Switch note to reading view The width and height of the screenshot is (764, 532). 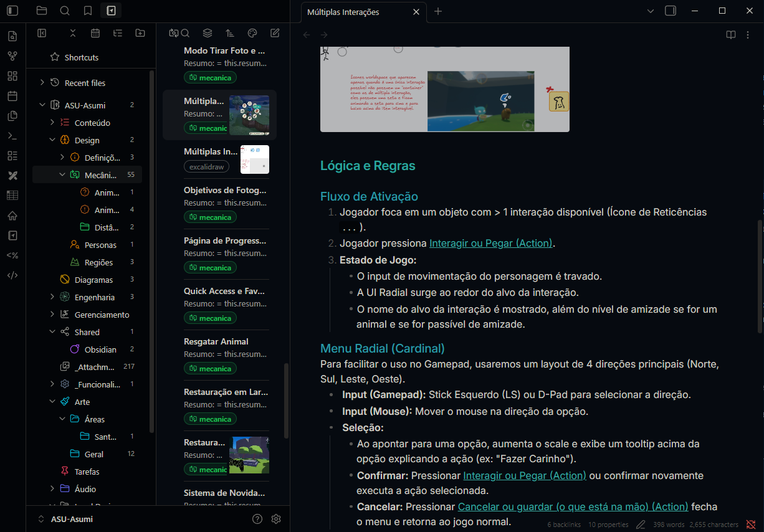[731, 35]
